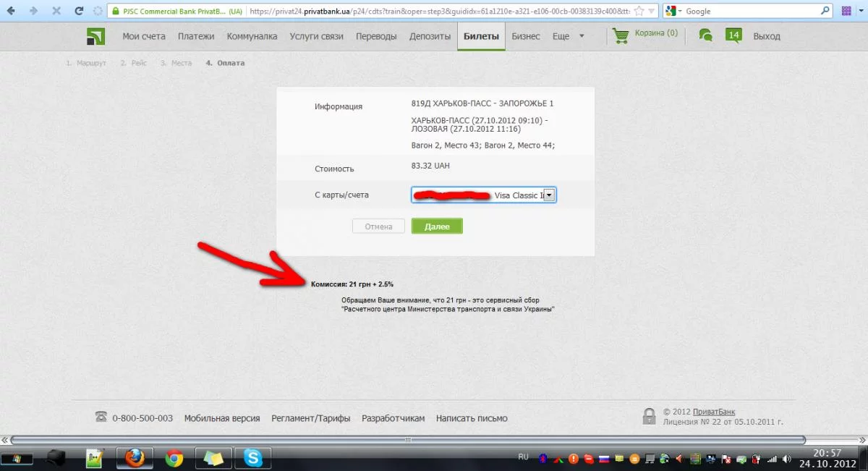Click the RU language indicator
The height and width of the screenshot is (471, 868).
point(524,457)
